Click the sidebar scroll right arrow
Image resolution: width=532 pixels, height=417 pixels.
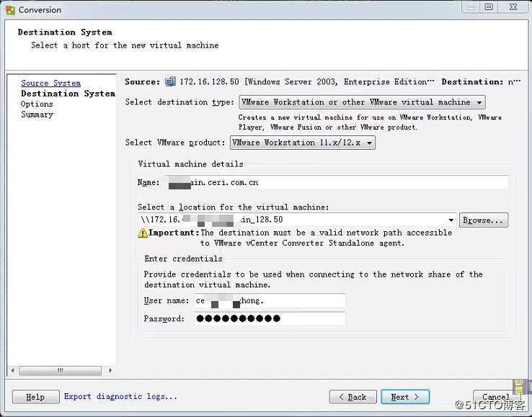(x=110, y=370)
